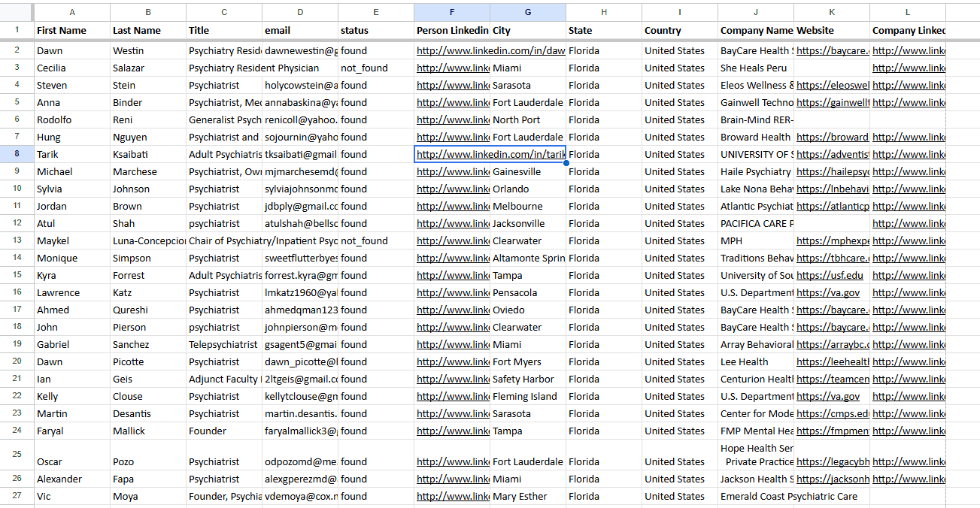Select row 8 header number
The width and height of the screenshot is (980, 508).
click(x=17, y=154)
